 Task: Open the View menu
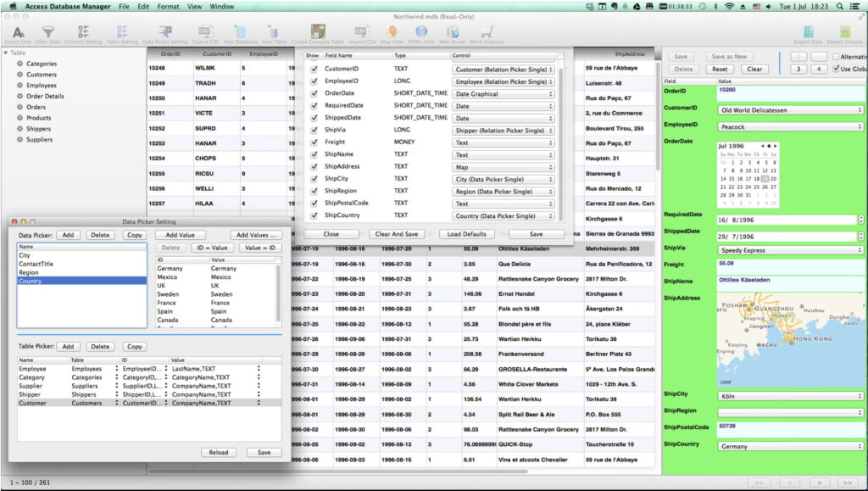point(194,7)
